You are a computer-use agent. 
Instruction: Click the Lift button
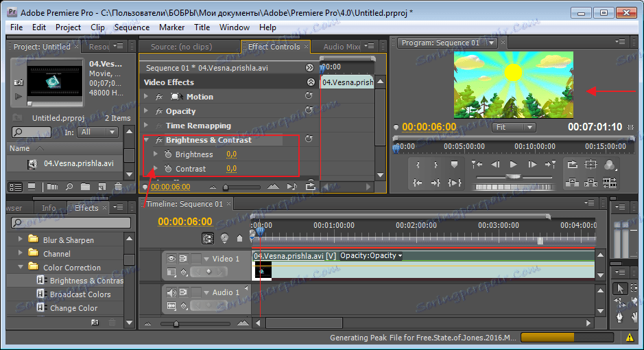(572, 183)
